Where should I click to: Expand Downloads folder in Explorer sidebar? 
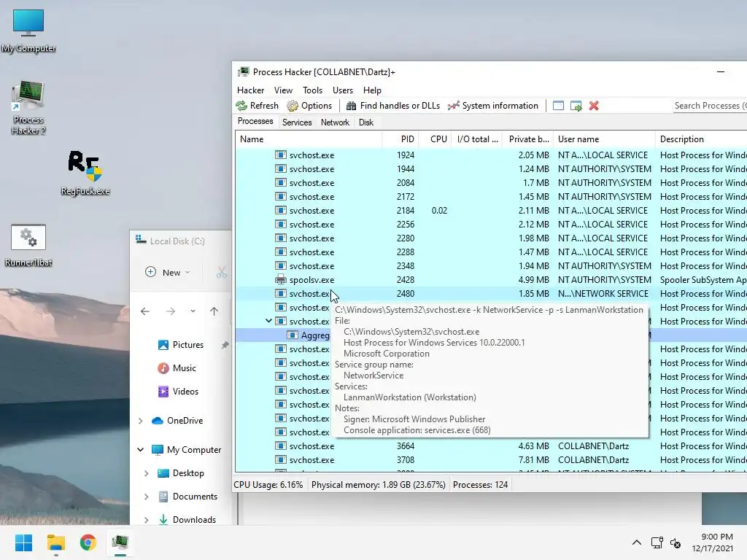(x=146, y=519)
